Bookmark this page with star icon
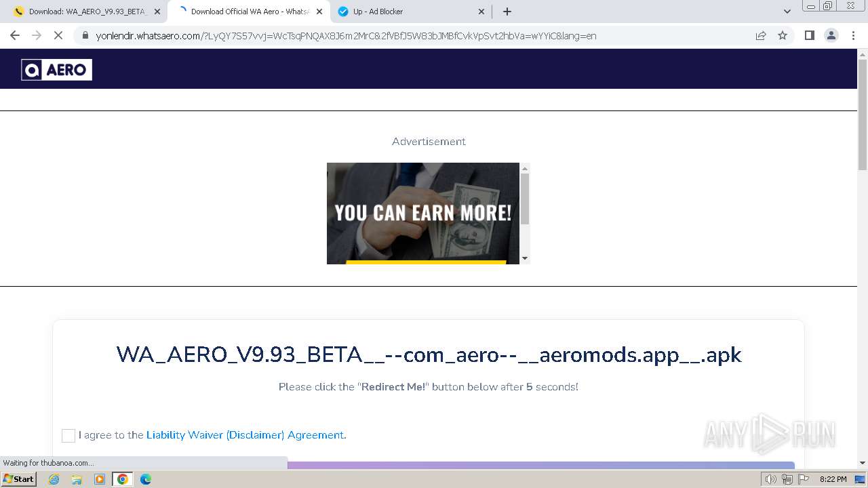This screenshot has height=488, width=868. tap(783, 35)
